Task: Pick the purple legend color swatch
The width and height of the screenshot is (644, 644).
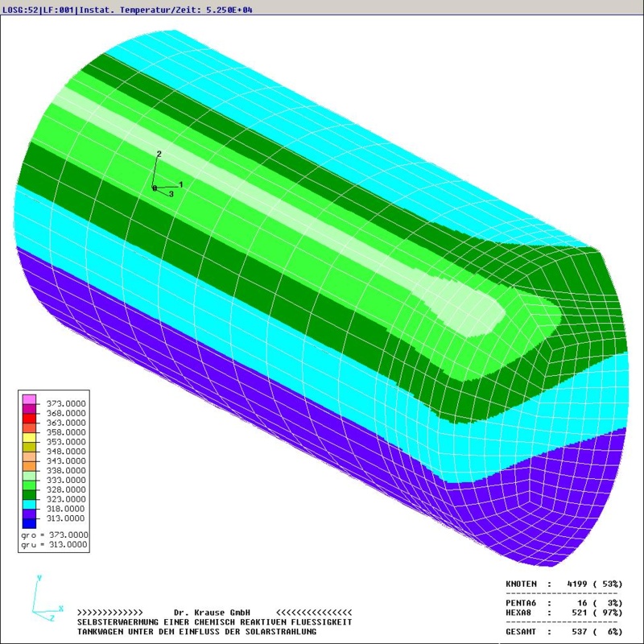Action: click(29, 514)
